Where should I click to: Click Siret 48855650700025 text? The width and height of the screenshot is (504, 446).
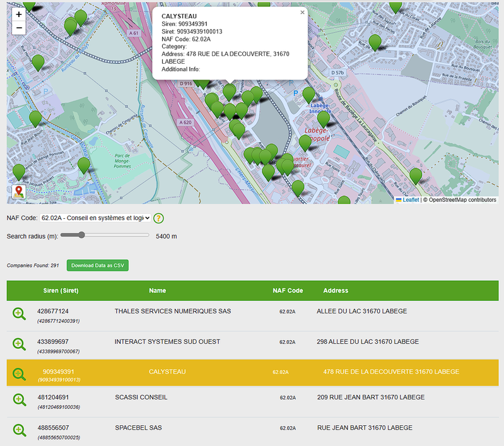[59, 438]
